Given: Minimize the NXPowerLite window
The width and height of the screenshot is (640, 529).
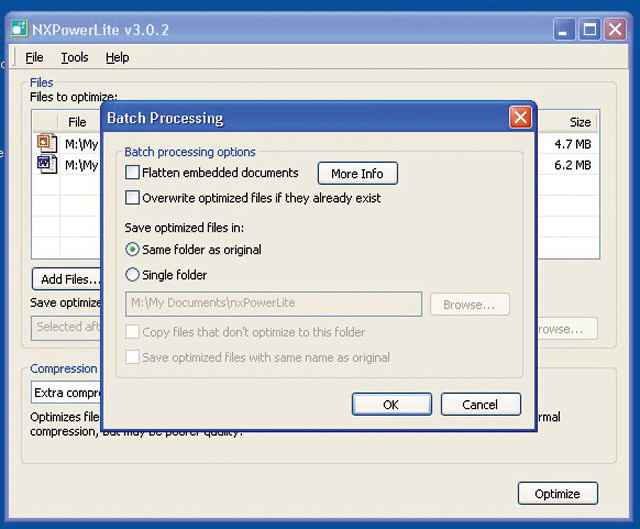Looking at the screenshot, I should point(564,29).
